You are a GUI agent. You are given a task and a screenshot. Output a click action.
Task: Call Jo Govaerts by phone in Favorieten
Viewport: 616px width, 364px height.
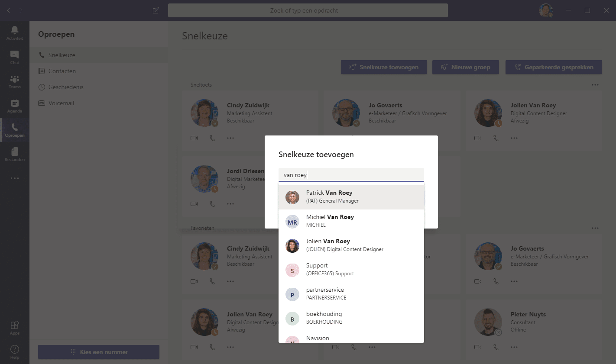496,281
